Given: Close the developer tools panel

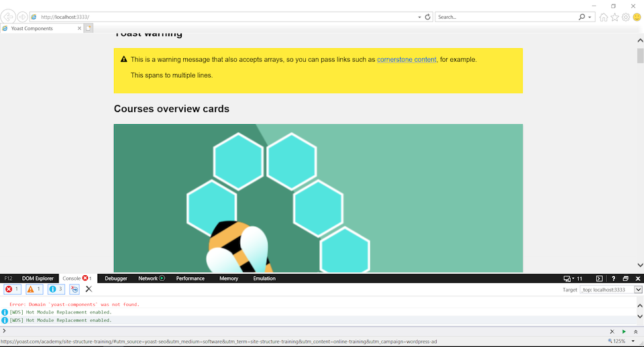Looking at the screenshot, I should [x=638, y=279].
